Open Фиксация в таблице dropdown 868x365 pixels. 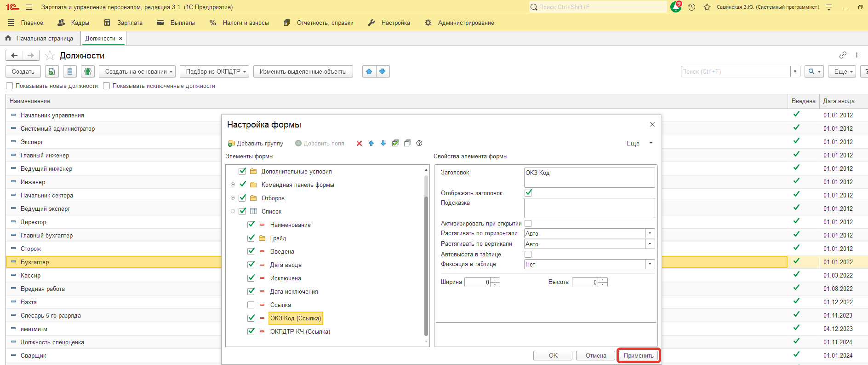(x=650, y=264)
